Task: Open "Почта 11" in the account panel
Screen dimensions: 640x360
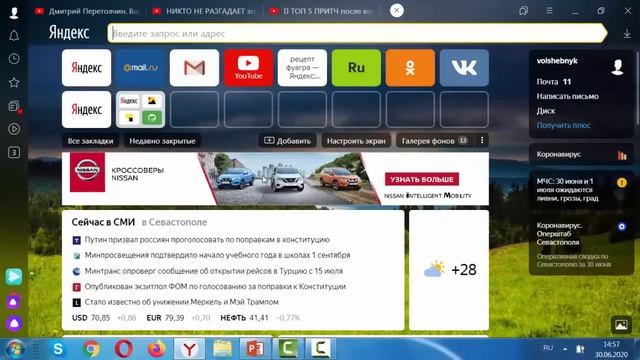Action: coord(554,82)
